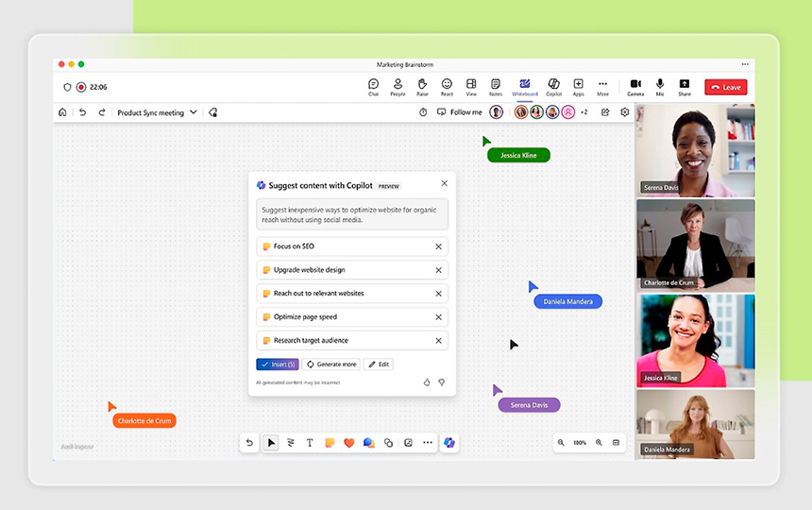Redo in the whiteboard header
Screen dimensions: 812x510
point(102,112)
